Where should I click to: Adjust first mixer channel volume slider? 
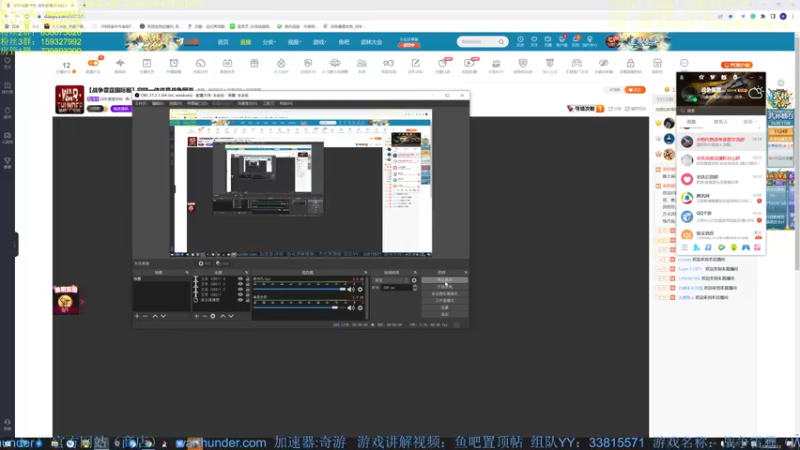point(299,289)
